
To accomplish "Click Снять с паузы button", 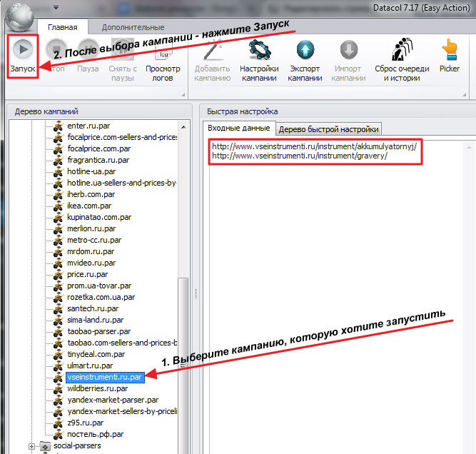I will tap(123, 60).
